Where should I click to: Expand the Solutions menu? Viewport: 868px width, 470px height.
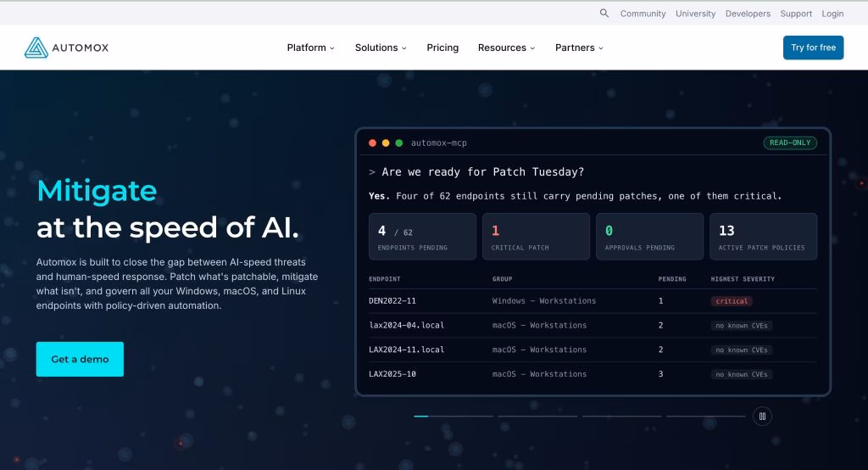(381, 48)
